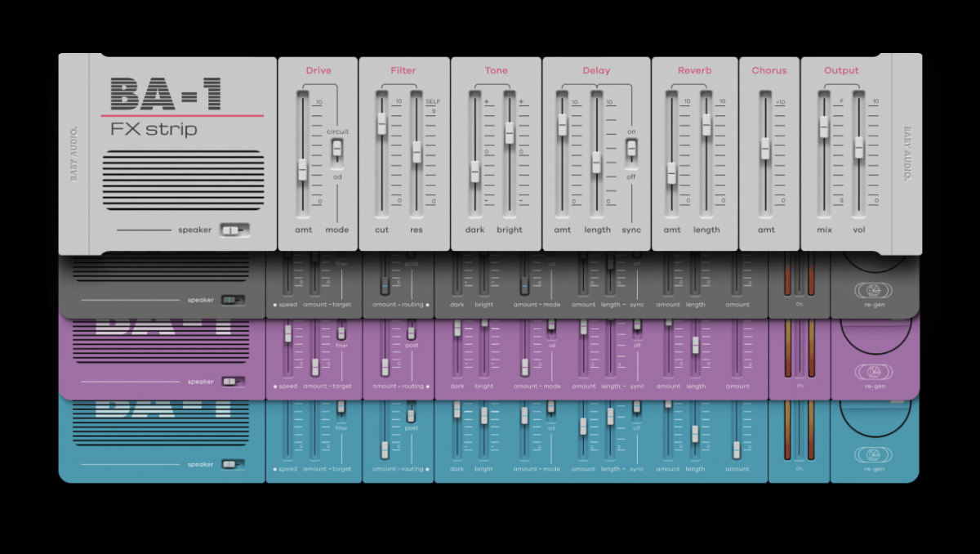Click the Filter section heading

coord(403,70)
